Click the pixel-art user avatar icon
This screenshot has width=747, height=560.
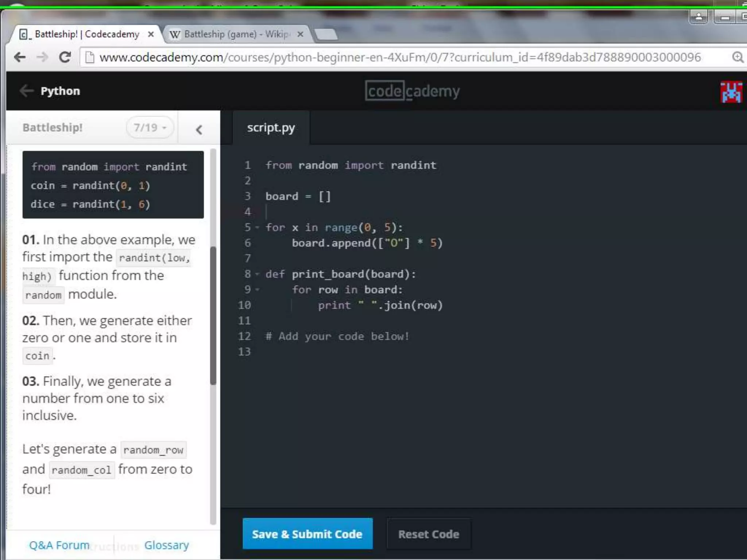(731, 92)
